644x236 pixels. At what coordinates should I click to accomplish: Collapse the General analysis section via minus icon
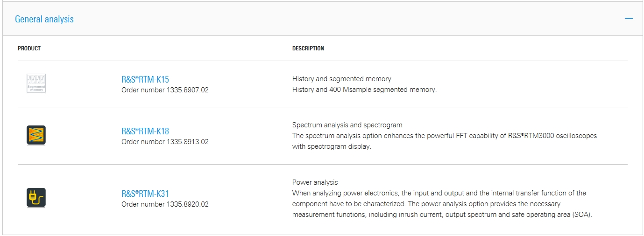pos(629,19)
